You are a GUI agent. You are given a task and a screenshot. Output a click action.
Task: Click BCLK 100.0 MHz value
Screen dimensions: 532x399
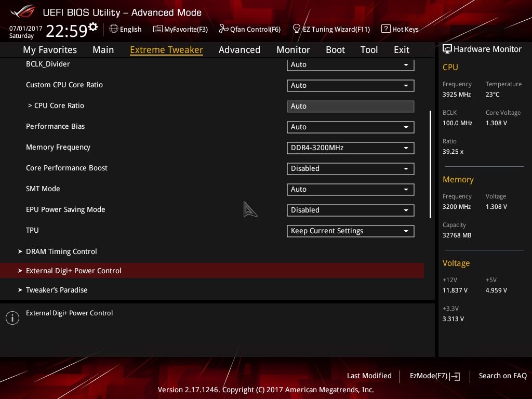pos(457,123)
